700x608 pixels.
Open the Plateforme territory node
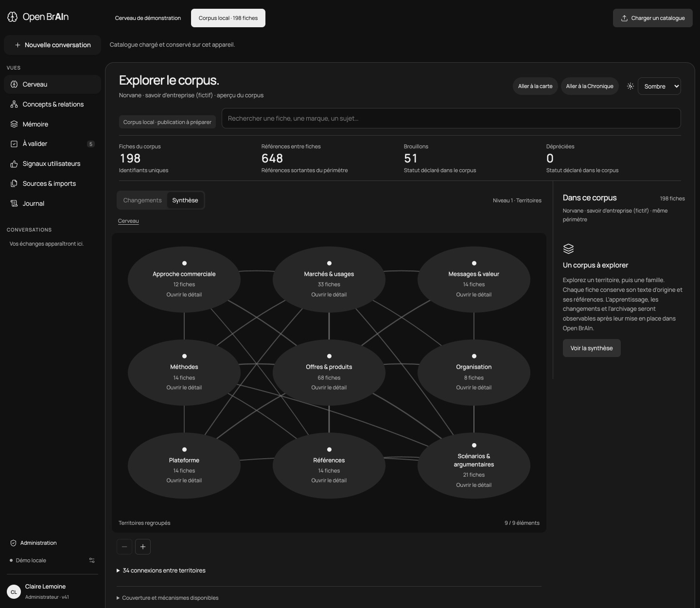(x=184, y=465)
